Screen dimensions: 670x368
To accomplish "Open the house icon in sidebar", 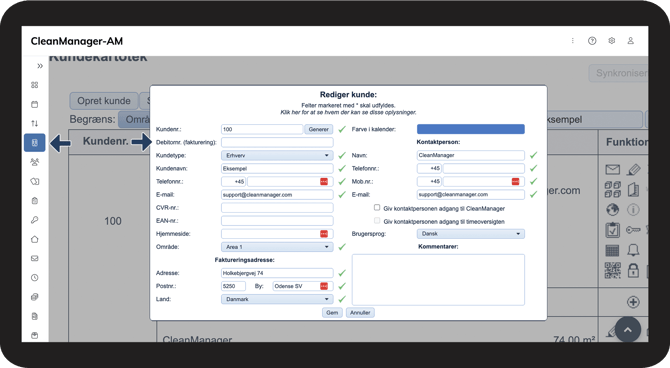I will [x=35, y=239].
